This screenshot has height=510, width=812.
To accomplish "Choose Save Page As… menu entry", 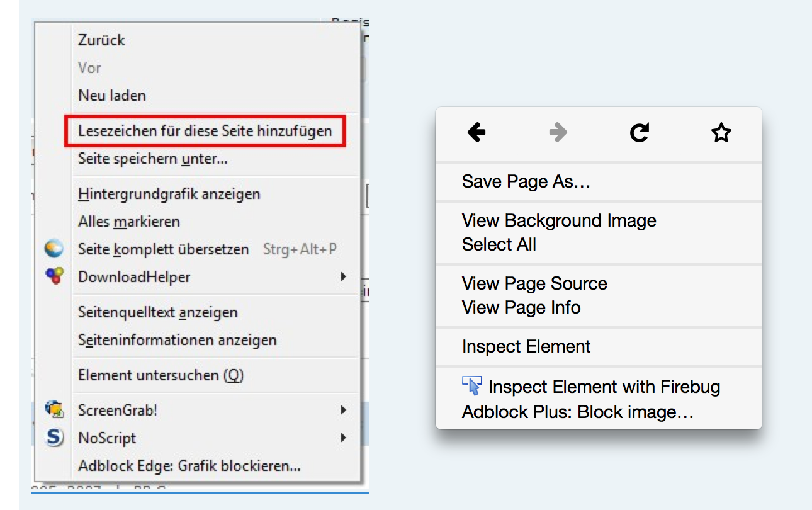I will pyautogui.click(x=526, y=182).
